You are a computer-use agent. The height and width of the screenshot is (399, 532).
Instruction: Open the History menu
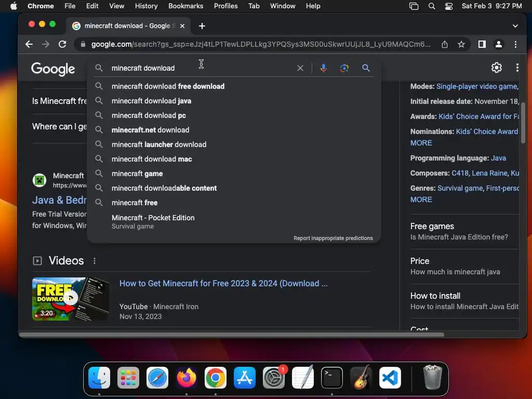coord(146,6)
